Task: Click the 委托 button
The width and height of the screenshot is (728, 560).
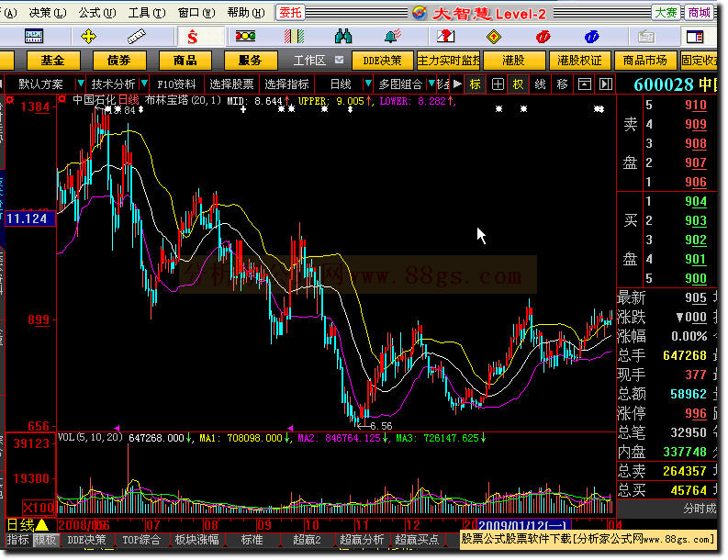Action: point(291,13)
